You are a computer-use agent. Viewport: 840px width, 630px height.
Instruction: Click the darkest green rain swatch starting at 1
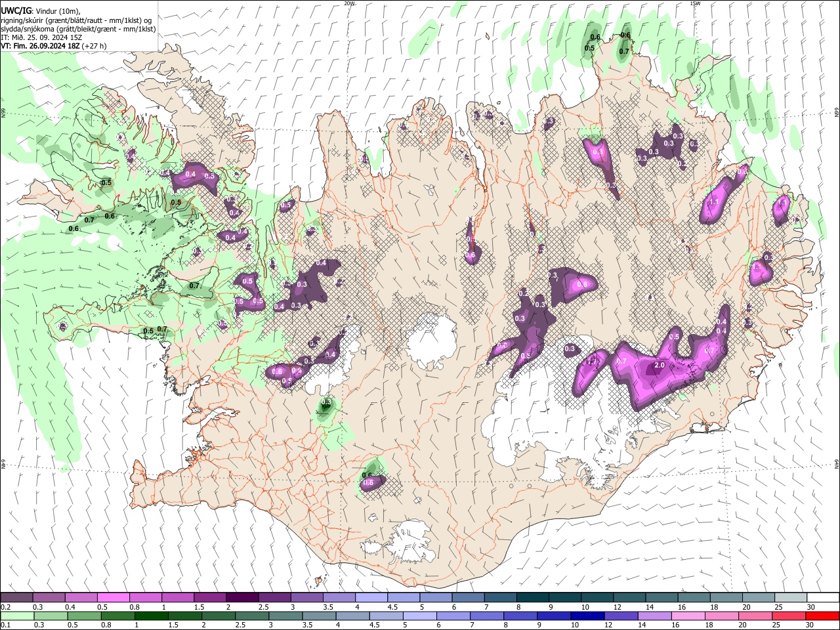click(151, 616)
